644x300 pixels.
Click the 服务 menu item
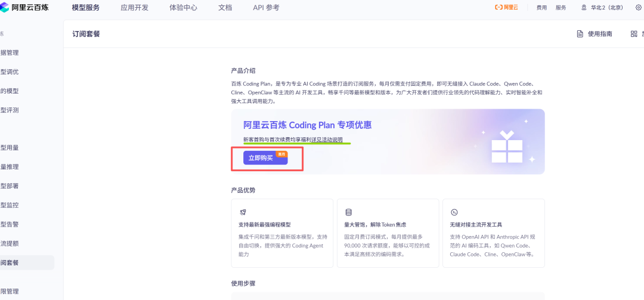tap(561, 7)
